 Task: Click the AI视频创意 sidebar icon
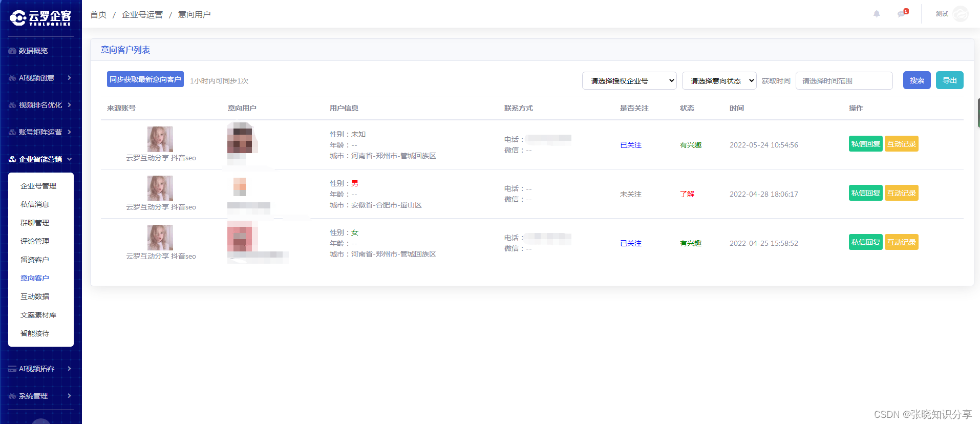point(12,78)
